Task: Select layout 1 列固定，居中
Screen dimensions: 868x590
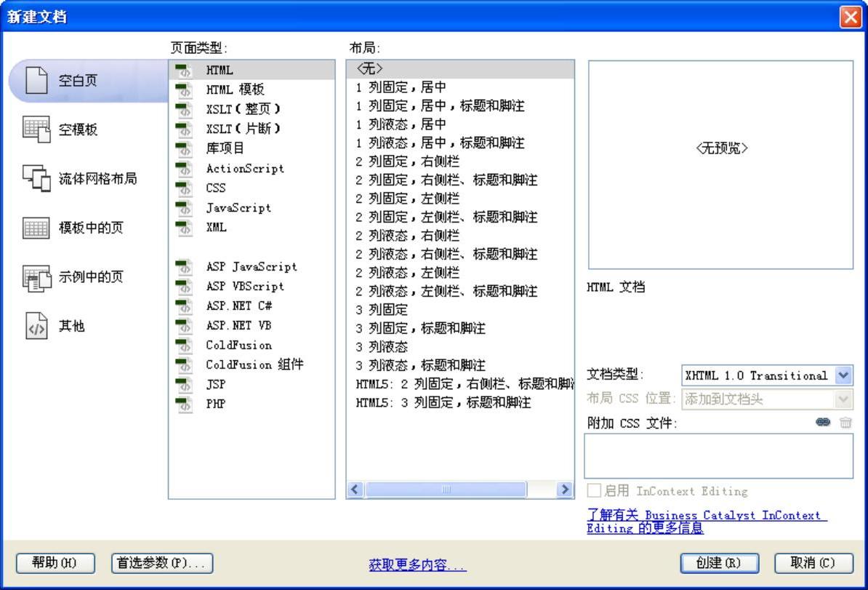Action: (x=461, y=87)
